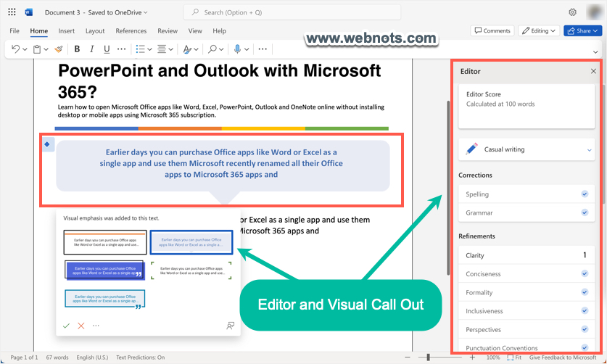
Task: Switch to the References tab
Action: pyautogui.click(x=131, y=31)
